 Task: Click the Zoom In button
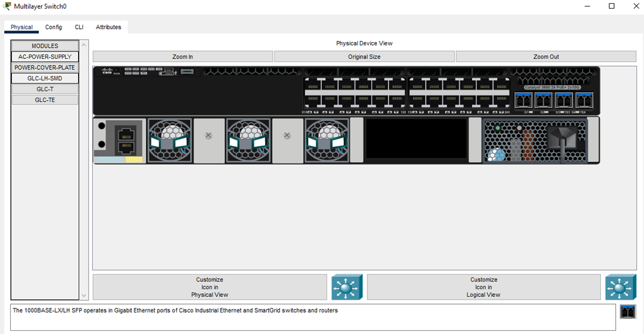tap(183, 57)
